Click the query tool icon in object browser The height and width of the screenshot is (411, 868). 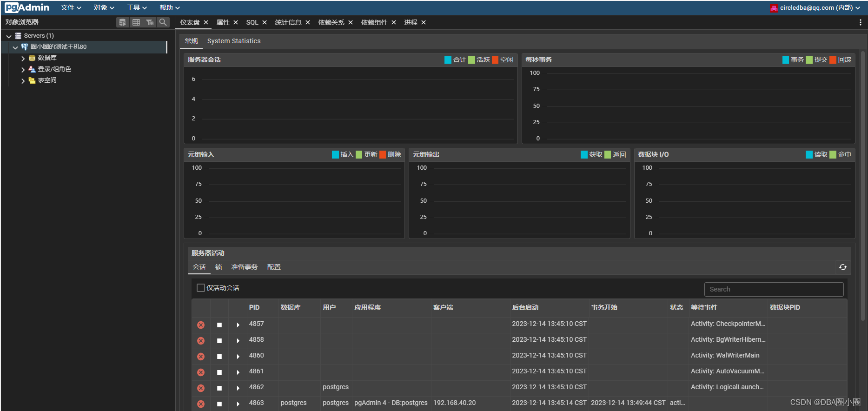tap(122, 22)
